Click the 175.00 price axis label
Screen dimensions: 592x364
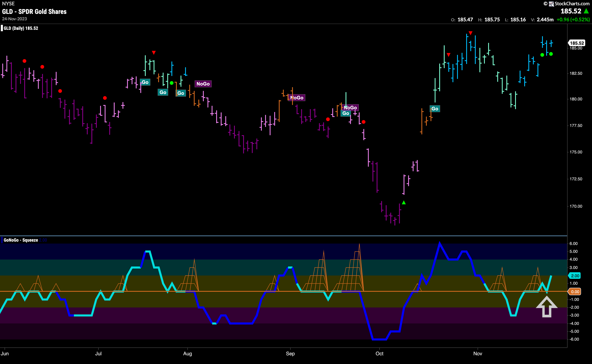click(576, 152)
